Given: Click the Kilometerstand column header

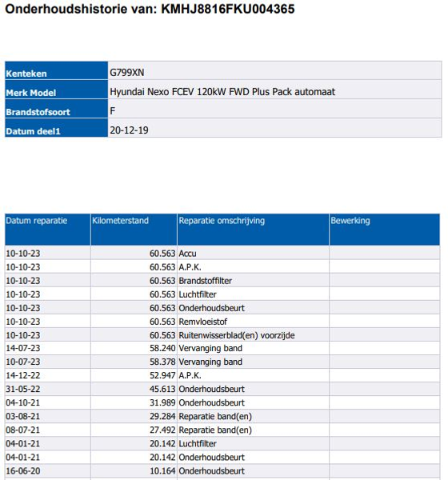Looking at the screenshot, I should [x=134, y=230].
